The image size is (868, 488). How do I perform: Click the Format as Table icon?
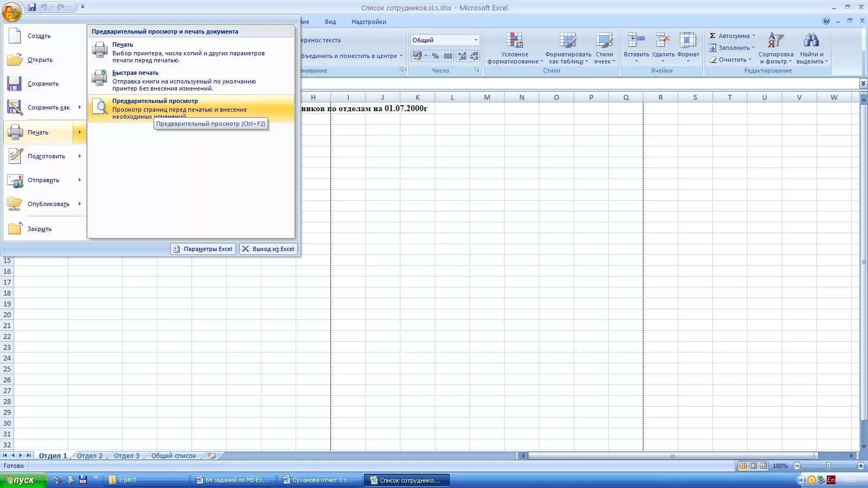(568, 41)
